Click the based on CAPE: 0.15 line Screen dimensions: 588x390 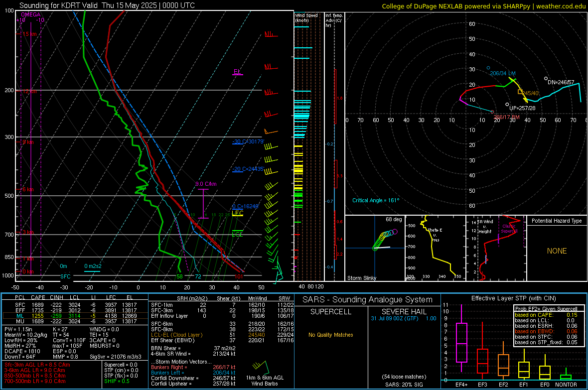pyautogui.click(x=546, y=315)
